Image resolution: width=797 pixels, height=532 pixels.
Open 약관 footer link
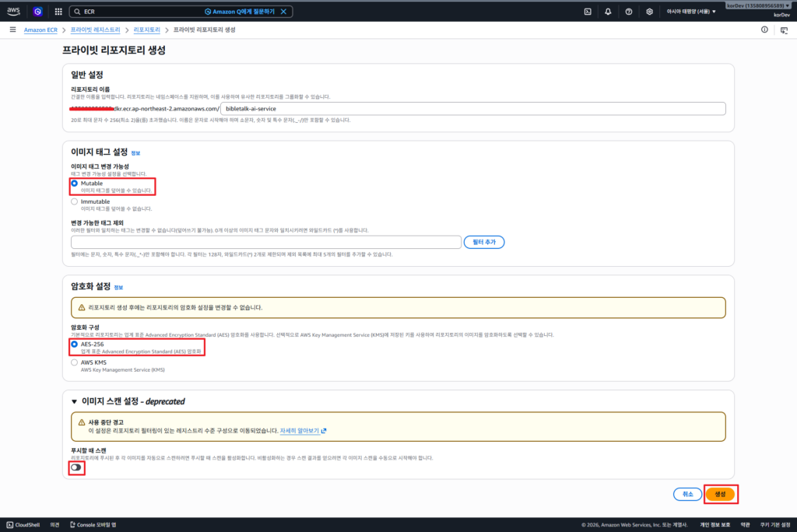tap(745, 525)
